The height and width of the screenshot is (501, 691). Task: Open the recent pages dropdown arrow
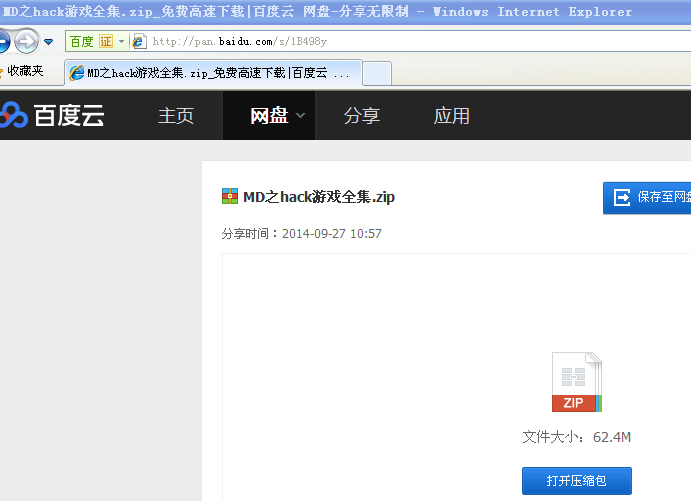pyautogui.click(x=48, y=42)
